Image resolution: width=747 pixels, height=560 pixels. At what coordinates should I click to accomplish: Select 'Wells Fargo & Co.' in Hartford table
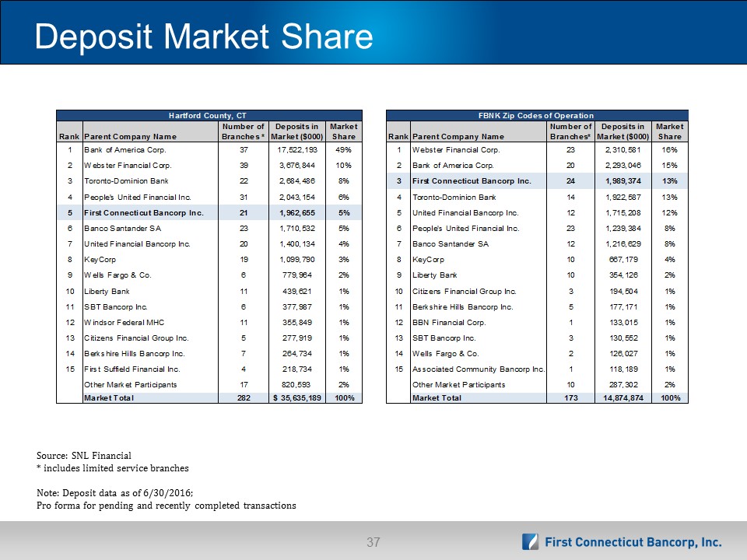117,275
